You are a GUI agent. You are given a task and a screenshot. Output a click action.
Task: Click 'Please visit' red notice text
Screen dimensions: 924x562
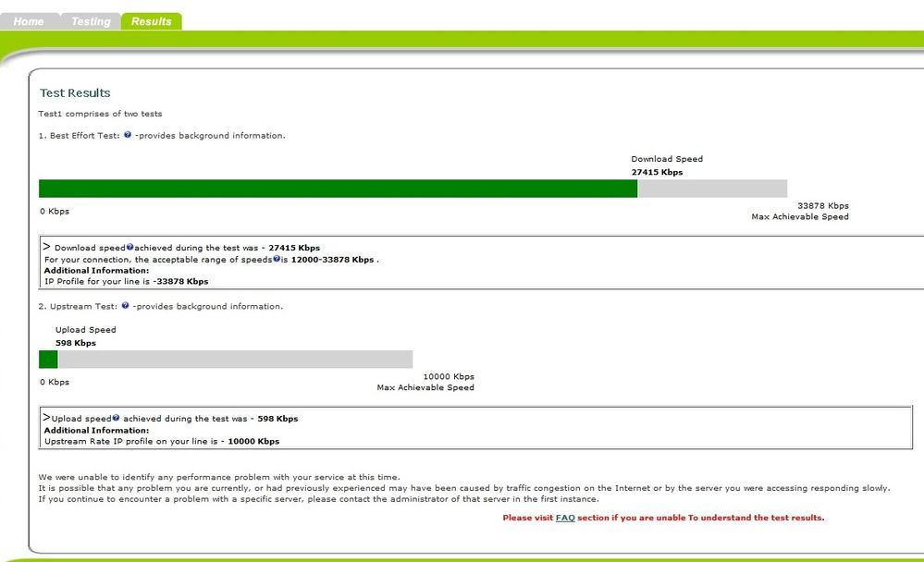click(663, 518)
